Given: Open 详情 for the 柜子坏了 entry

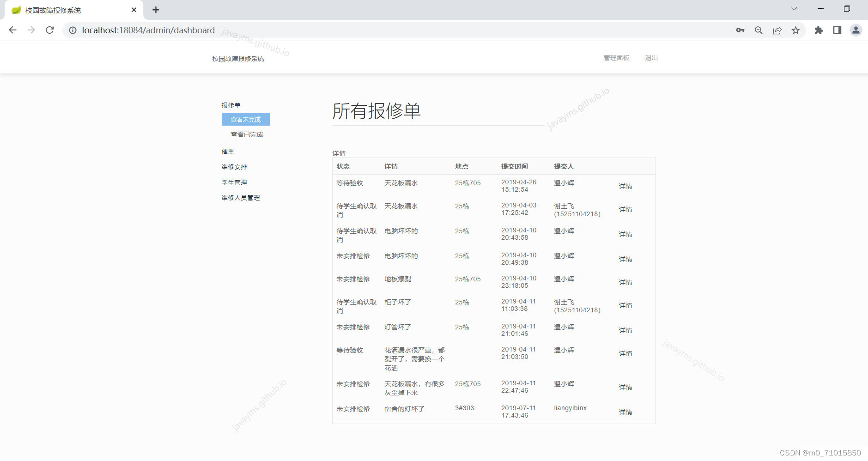Looking at the screenshot, I should [625, 305].
